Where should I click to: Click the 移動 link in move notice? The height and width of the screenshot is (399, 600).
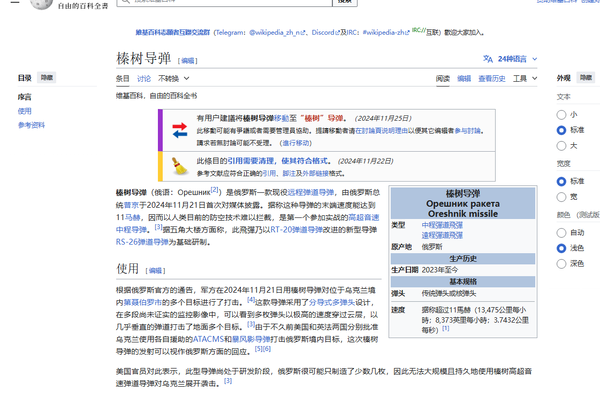click(281, 118)
